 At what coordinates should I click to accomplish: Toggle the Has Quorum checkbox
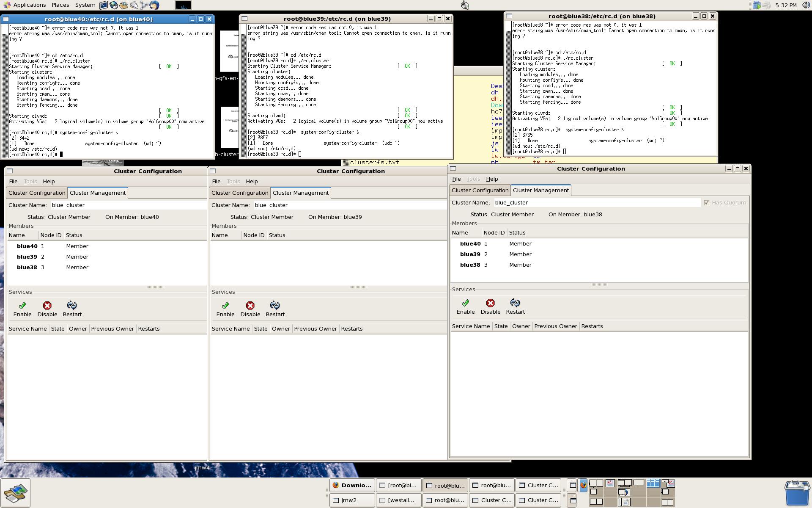coord(706,203)
